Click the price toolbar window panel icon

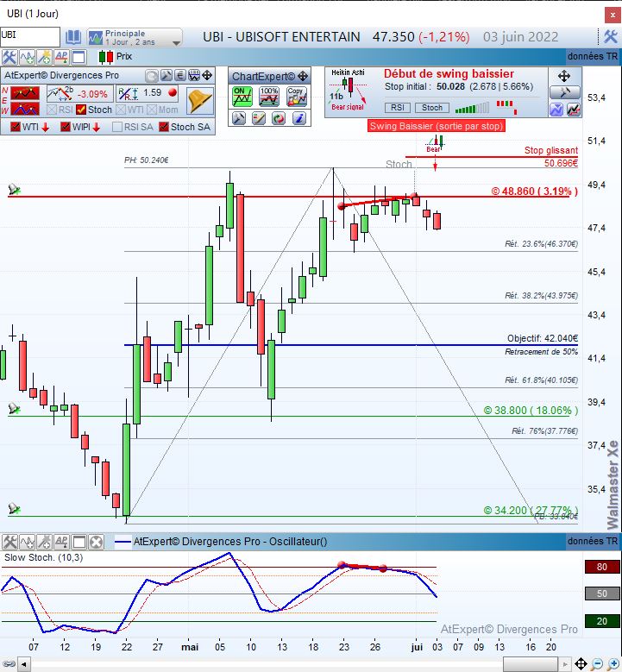click(79, 57)
